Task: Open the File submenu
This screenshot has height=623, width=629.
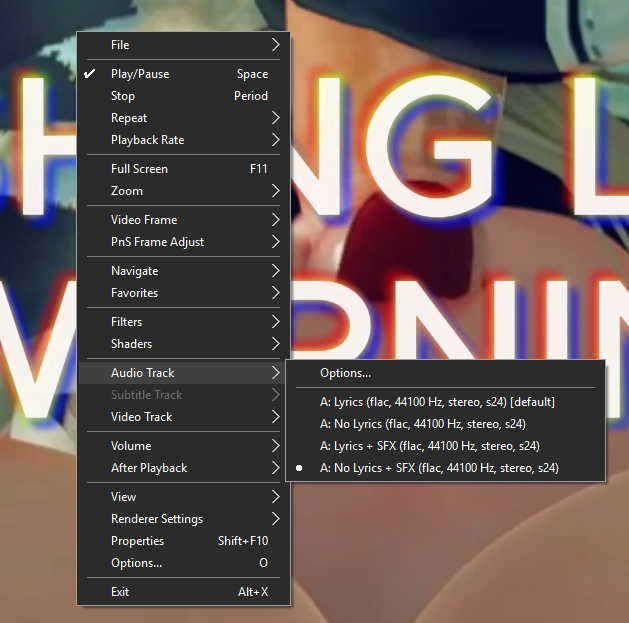Action: tap(183, 45)
